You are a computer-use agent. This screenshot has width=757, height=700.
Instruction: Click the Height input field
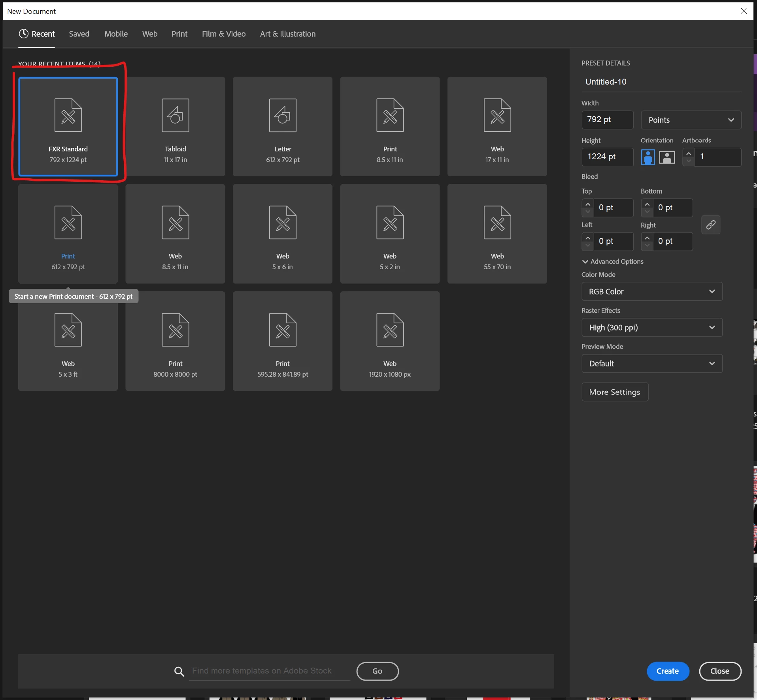click(608, 157)
